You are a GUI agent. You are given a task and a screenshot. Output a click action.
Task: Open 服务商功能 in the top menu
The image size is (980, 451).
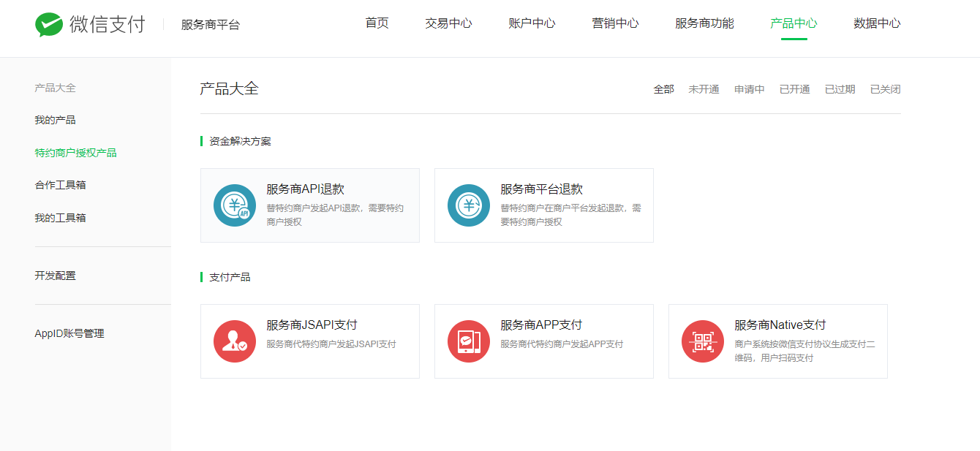704,23
